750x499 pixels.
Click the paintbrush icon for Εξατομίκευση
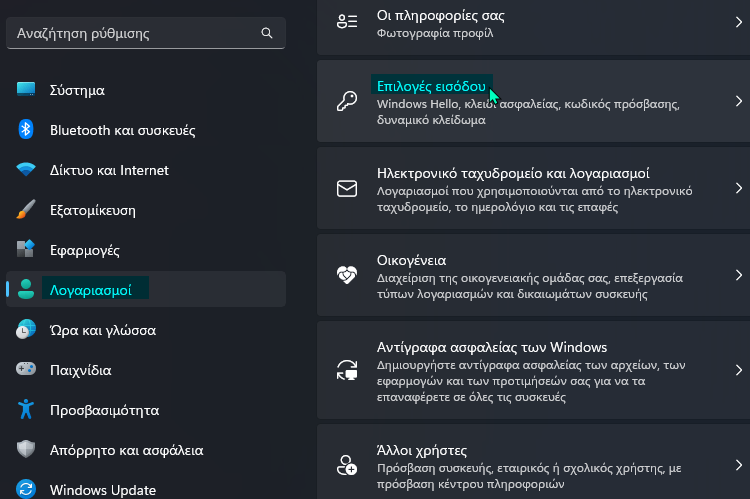click(26, 210)
